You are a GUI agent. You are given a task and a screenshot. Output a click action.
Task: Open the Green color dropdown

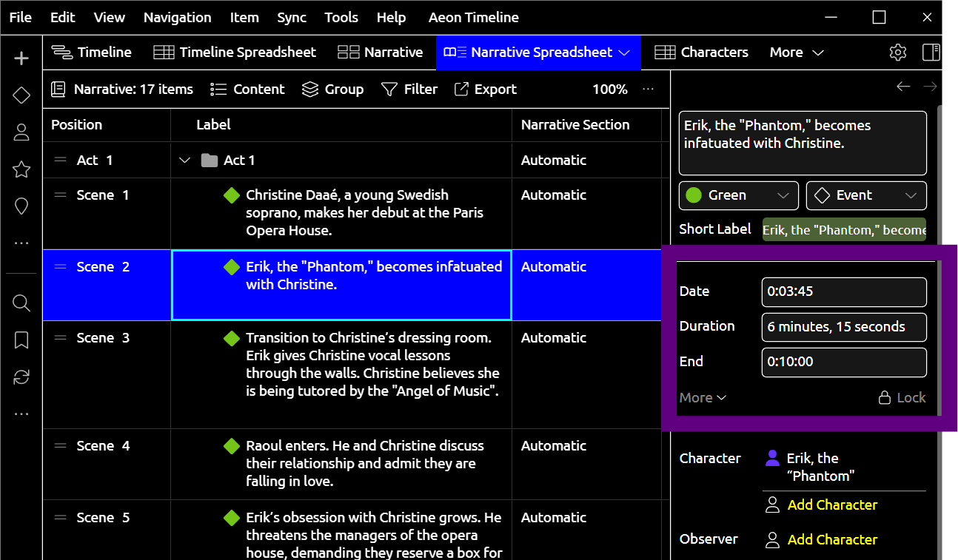pyautogui.click(x=738, y=195)
